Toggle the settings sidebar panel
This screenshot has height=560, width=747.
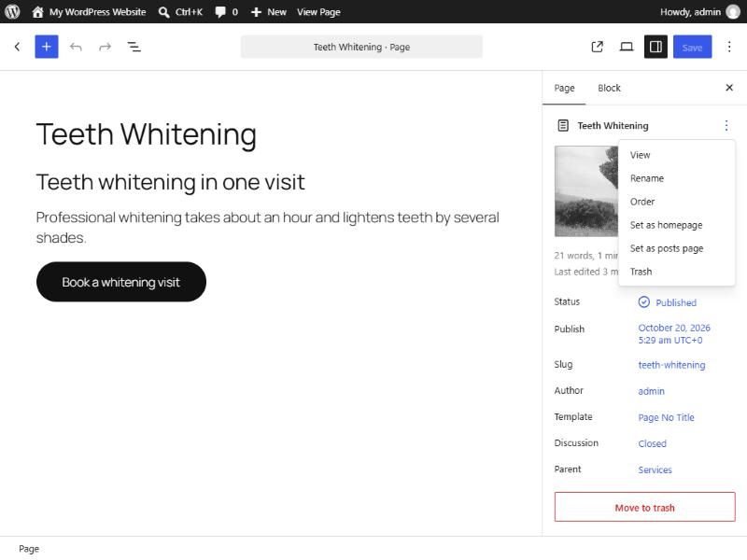click(x=655, y=47)
